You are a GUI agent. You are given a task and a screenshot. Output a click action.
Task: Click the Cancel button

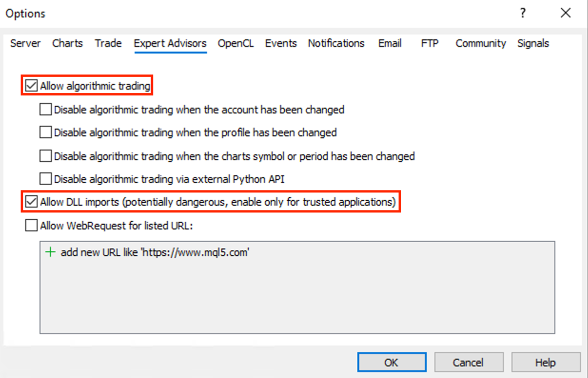pyautogui.click(x=468, y=362)
